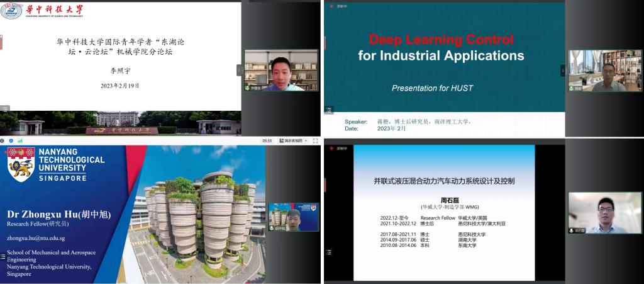Open the speaker view layout dropdown
Viewport: 644px width, 284px height.
click(x=291, y=140)
